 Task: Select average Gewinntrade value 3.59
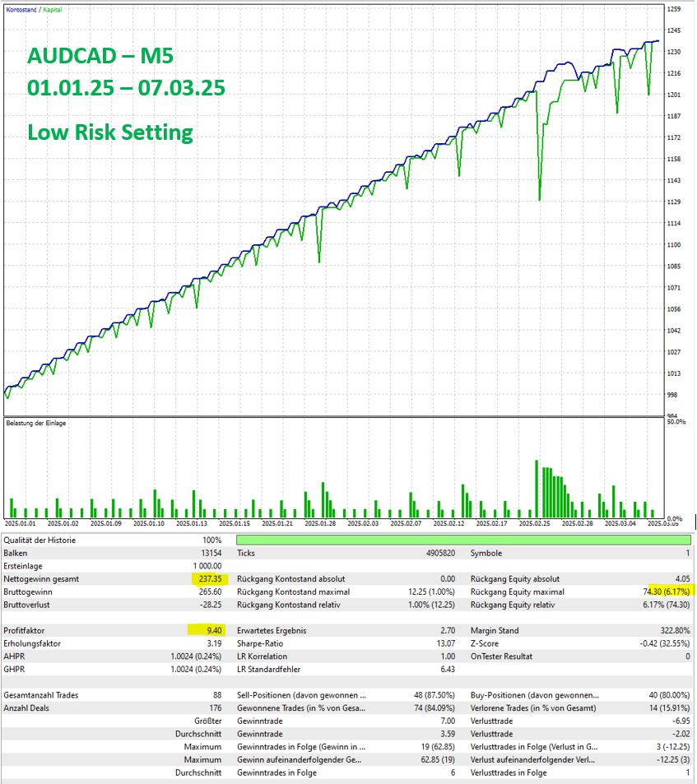pos(448,734)
